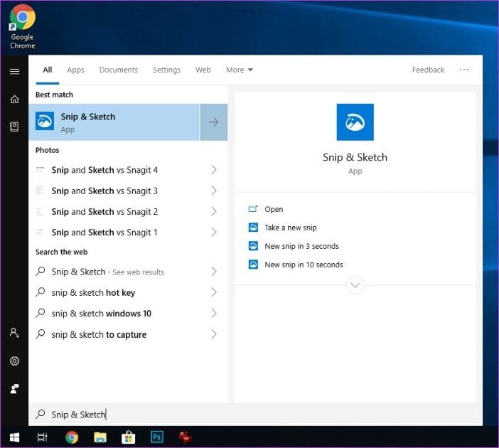Open 'Snip & Sketch - See web results'
The height and width of the screenshot is (448, 499).
click(128, 272)
